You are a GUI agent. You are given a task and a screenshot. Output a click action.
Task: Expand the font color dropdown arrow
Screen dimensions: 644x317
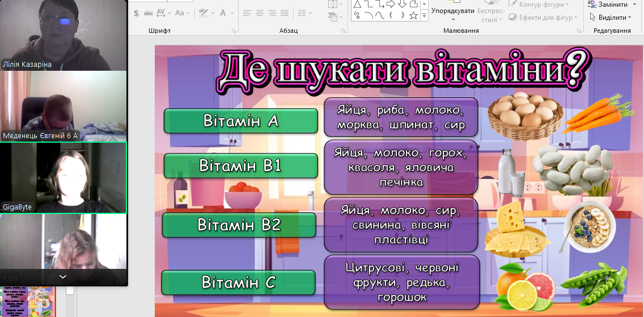[x=232, y=13]
